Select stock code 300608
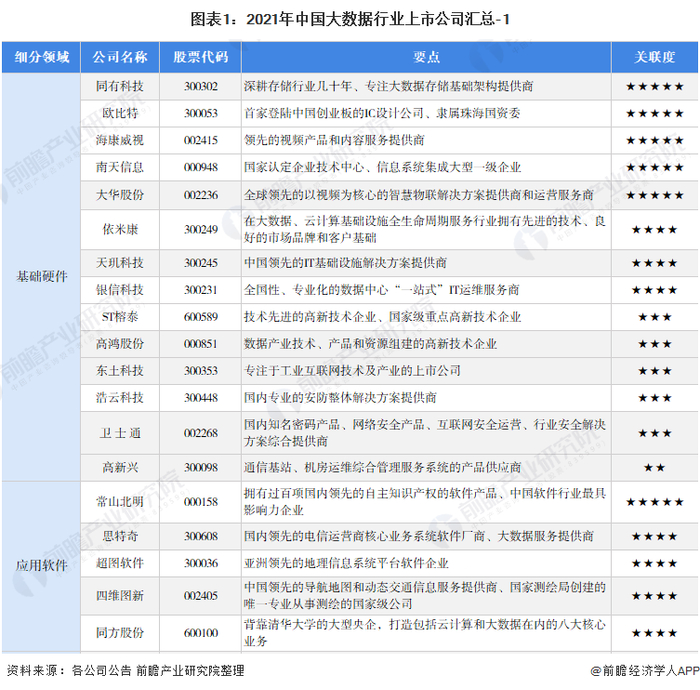 pos(200,536)
